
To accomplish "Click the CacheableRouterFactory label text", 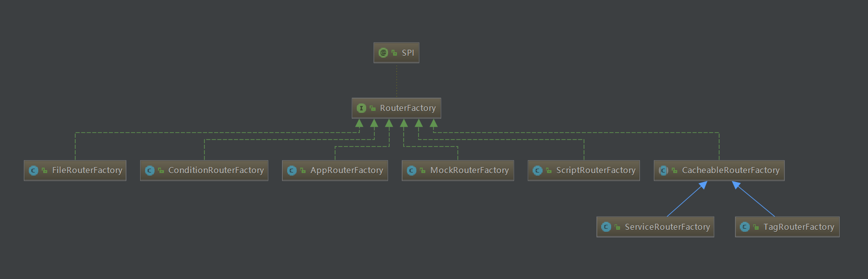I will pos(731,170).
